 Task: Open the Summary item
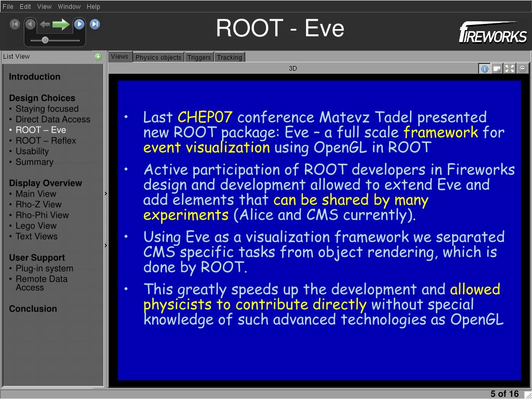tap(35, 162)
